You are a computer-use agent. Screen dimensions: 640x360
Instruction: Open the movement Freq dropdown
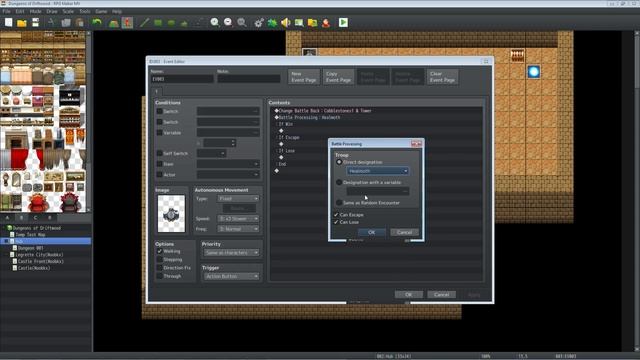[x=238, y=229]
